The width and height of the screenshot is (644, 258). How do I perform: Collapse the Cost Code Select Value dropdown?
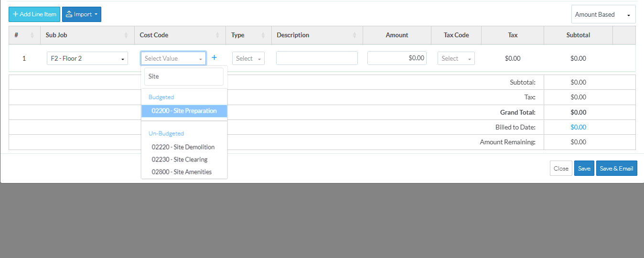click(x=173, y=58)
